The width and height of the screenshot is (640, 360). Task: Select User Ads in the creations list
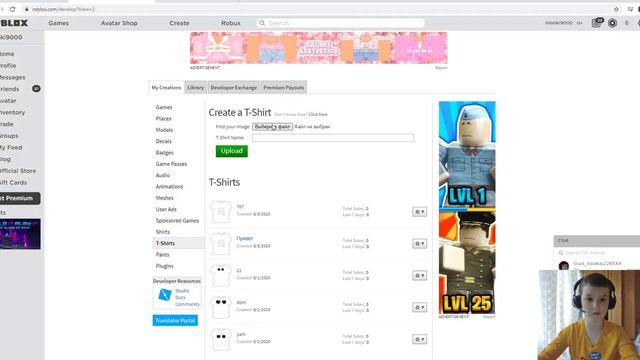point(166,209)
